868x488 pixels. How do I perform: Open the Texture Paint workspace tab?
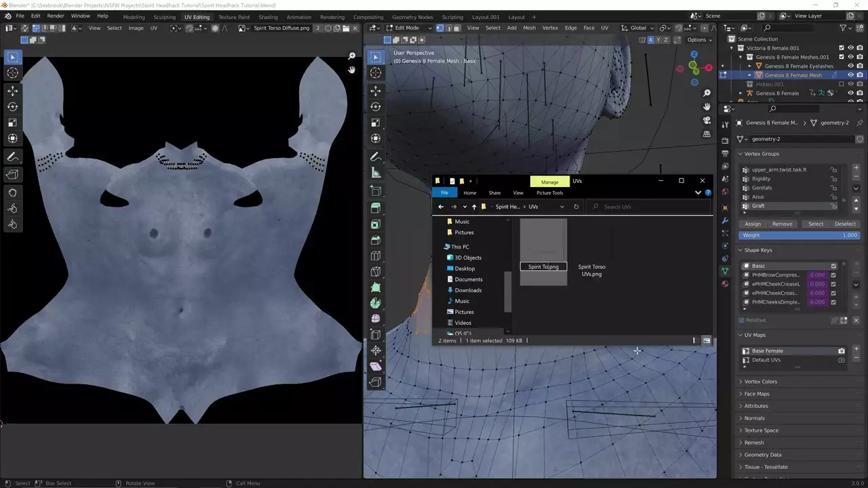point(233,17)
